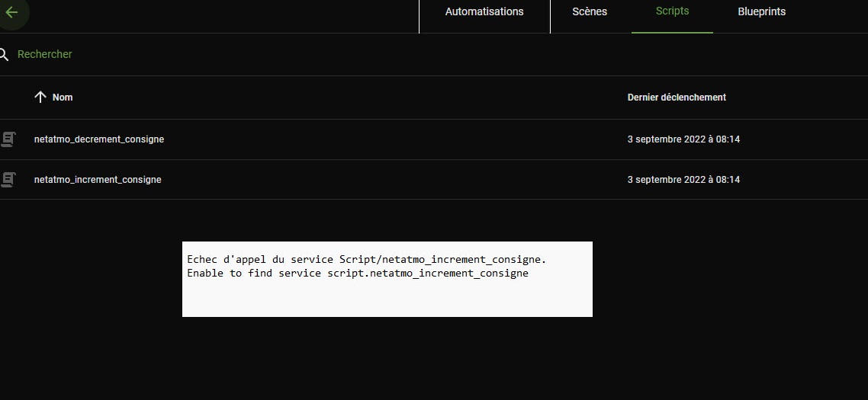Viewport: 868px width, 400px height.
Task: Focus the Rechercher search field
Action: tap(229, 54)
